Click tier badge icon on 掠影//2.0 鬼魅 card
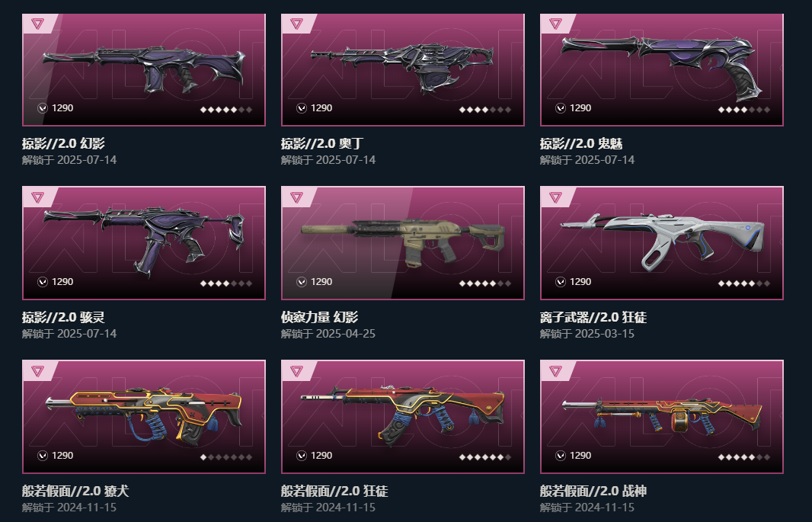The image size is (812, 522). pos(555,24)
